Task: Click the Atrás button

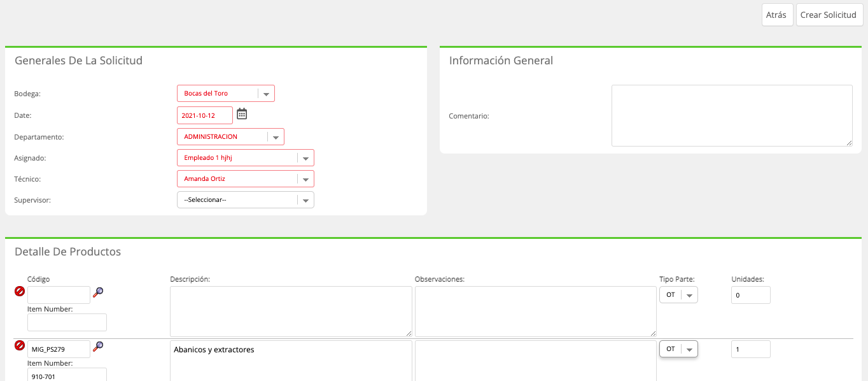Action: pyautogui.click(x=776, y=15)
